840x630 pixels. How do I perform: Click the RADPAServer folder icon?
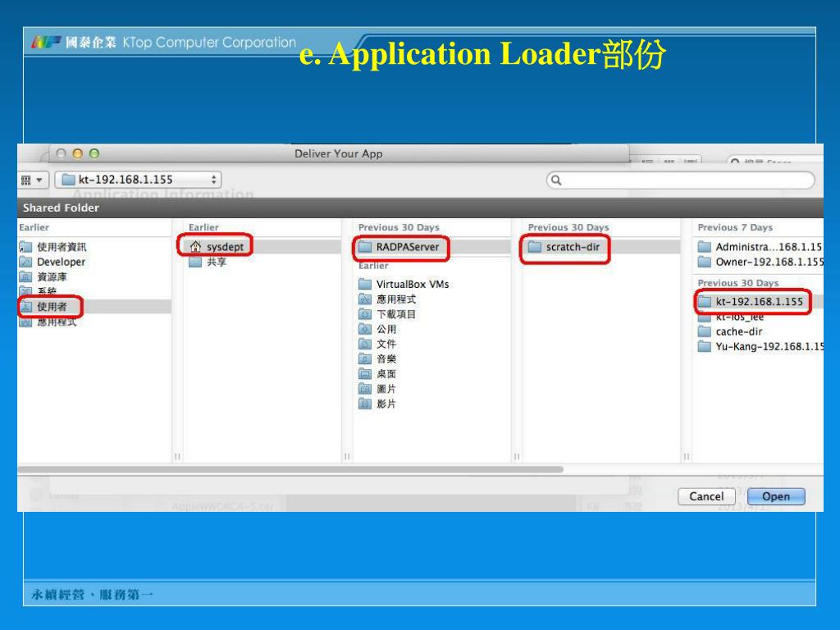[365, 247]
